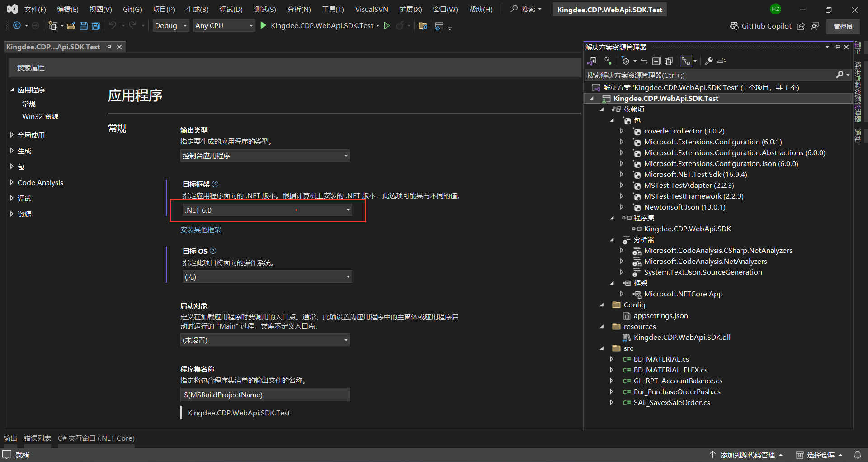Click the navigate backward arrow icon

[17, 26]
